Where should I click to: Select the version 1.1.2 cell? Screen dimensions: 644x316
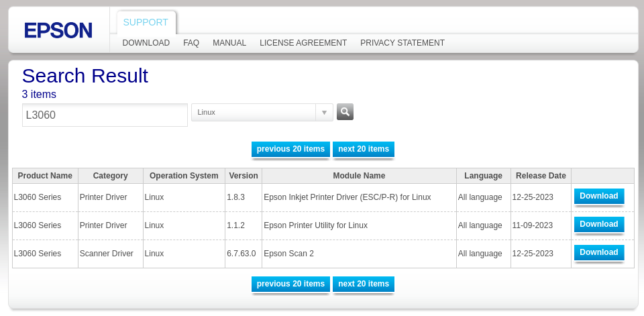click(244, 225)
